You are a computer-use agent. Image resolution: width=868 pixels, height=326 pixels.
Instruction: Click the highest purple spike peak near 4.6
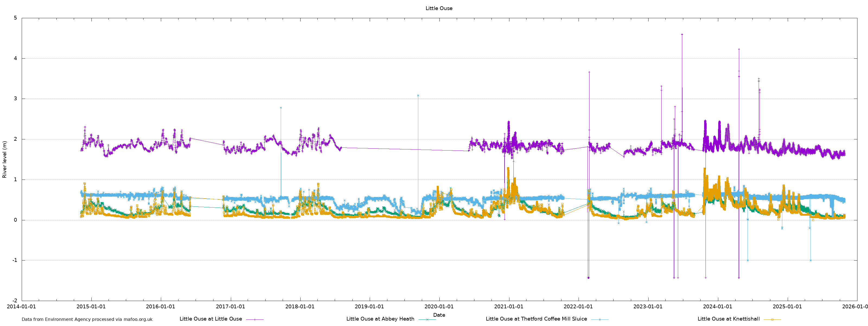point(682,35)
